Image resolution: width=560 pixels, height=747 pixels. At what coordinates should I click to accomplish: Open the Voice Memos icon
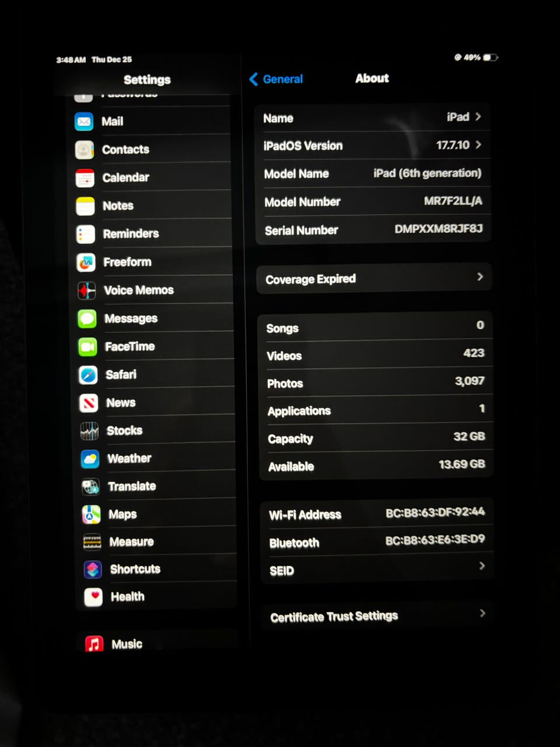click(87, 291)
